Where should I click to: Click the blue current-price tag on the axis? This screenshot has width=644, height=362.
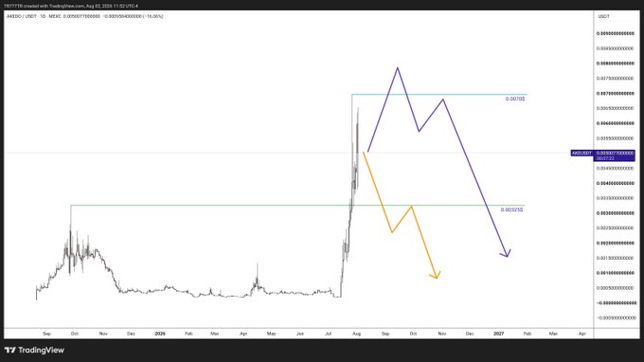(615, 155)
